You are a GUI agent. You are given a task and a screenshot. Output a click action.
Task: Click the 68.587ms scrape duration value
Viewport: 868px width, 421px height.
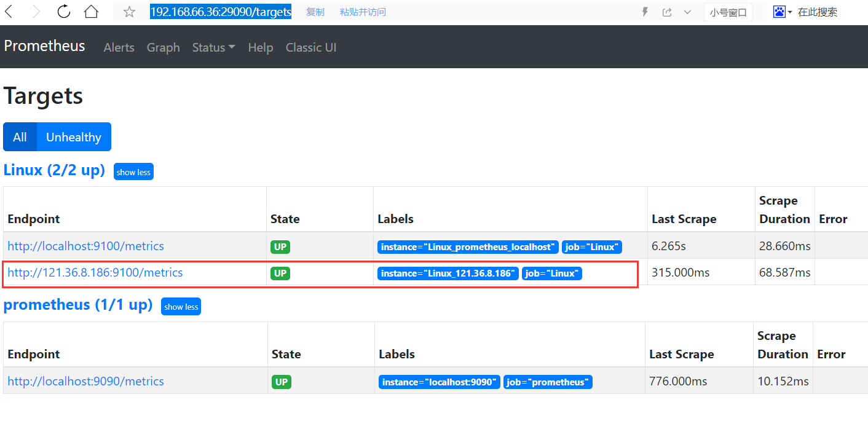point(785,272)
